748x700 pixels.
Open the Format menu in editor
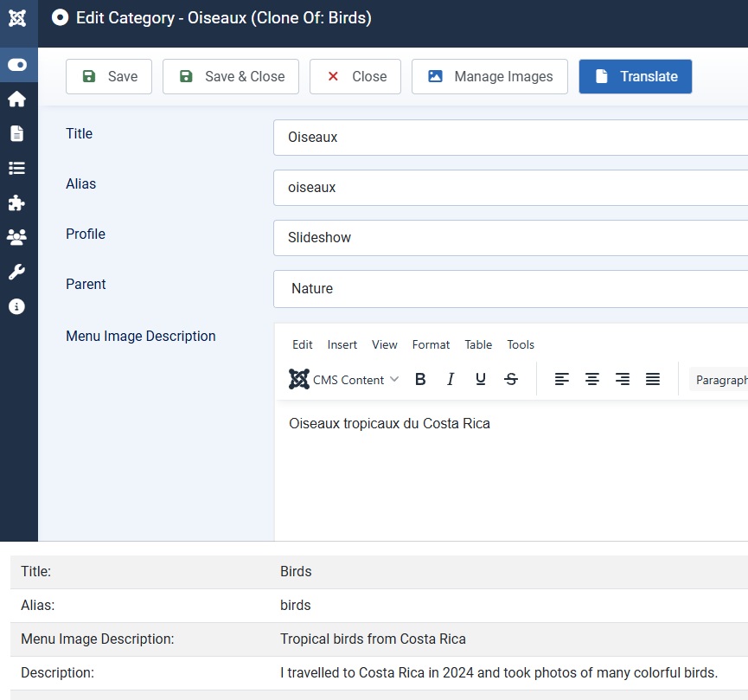coord(431,344)
